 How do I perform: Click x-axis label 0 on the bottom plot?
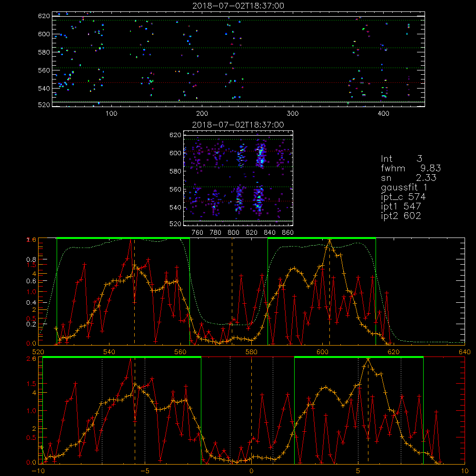click(x=251, y=471)
